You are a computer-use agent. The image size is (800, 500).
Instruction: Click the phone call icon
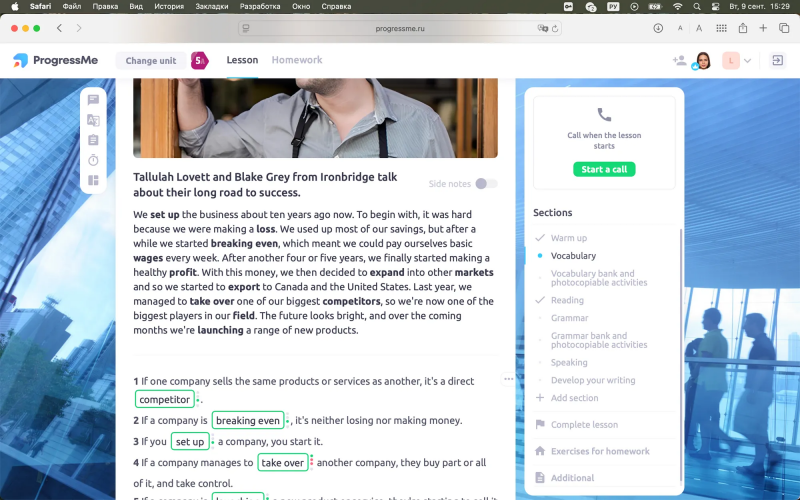[604, 114]
